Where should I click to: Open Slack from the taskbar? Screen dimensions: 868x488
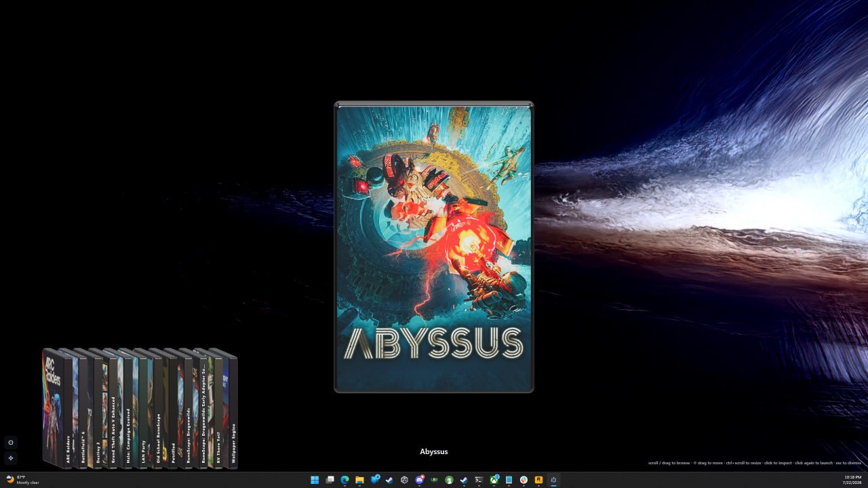tap(524, 480)
